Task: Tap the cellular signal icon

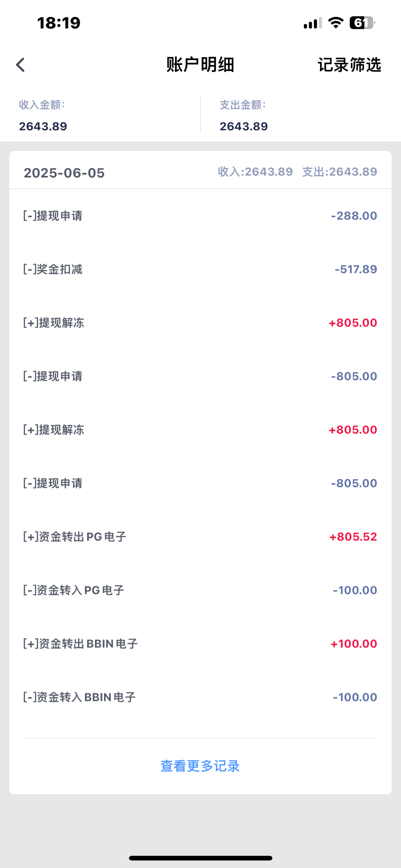Action: (x=312, y=24)
